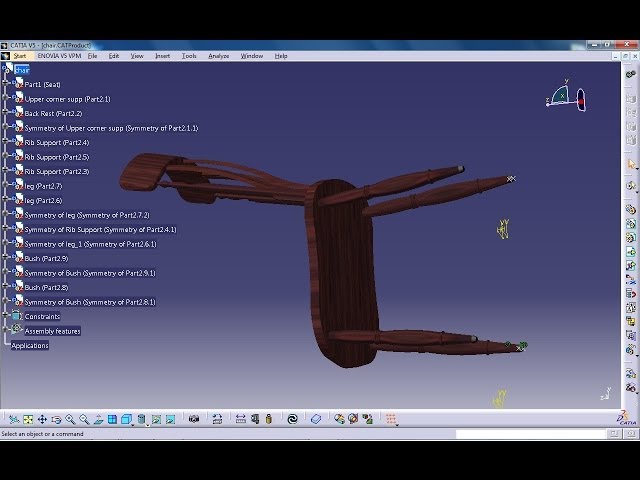
Task: Open the Window menu
Action: tap(251, 56)
